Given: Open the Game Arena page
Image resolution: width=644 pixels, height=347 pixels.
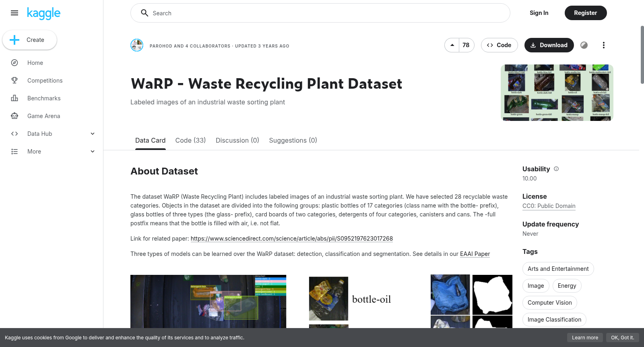Looking at the screenshot, I should (44, 116).
